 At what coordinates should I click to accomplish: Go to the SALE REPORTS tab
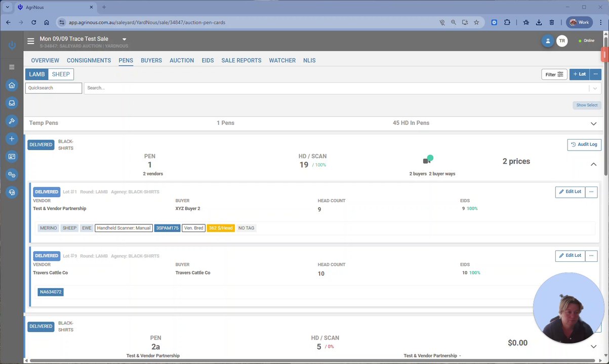pyautogui.click(x=241, y=60)
